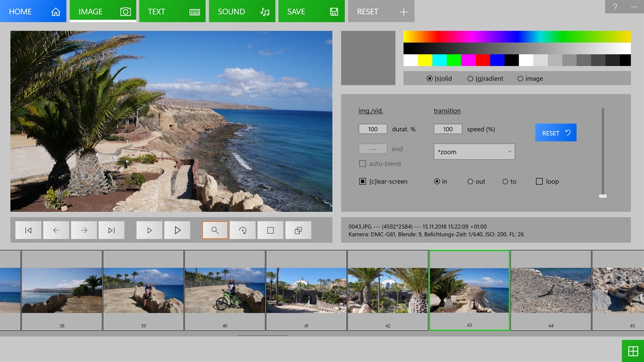644x362 pixels.
Task: Select the magnifier zoom tool icon
Action: click(215, 230)
